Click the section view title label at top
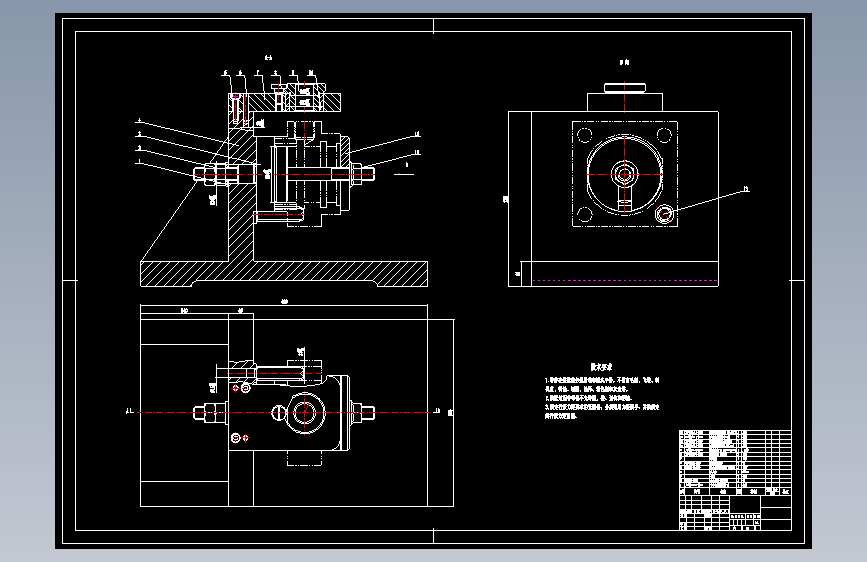This screenshot has width=867, height=562. (x=269, y=58)
